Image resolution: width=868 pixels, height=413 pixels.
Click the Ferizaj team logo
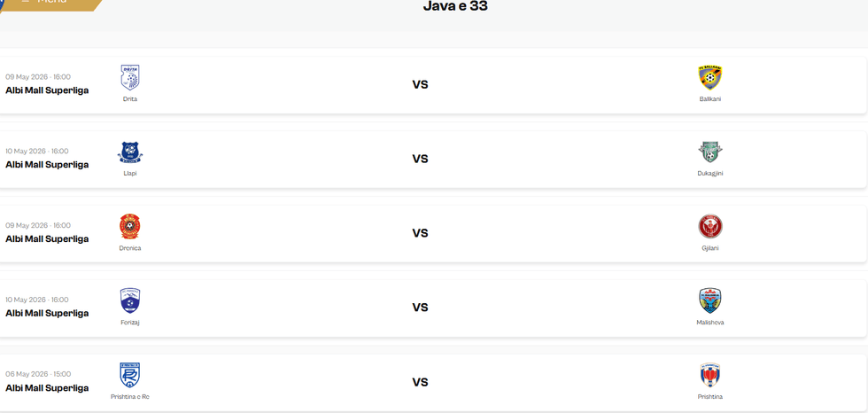[x=130, y=300]
